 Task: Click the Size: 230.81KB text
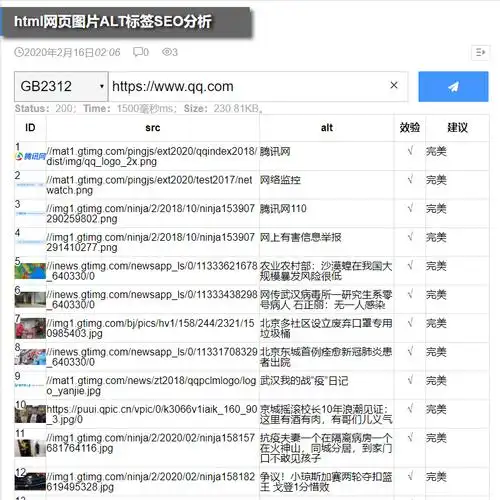pos(223,108)
